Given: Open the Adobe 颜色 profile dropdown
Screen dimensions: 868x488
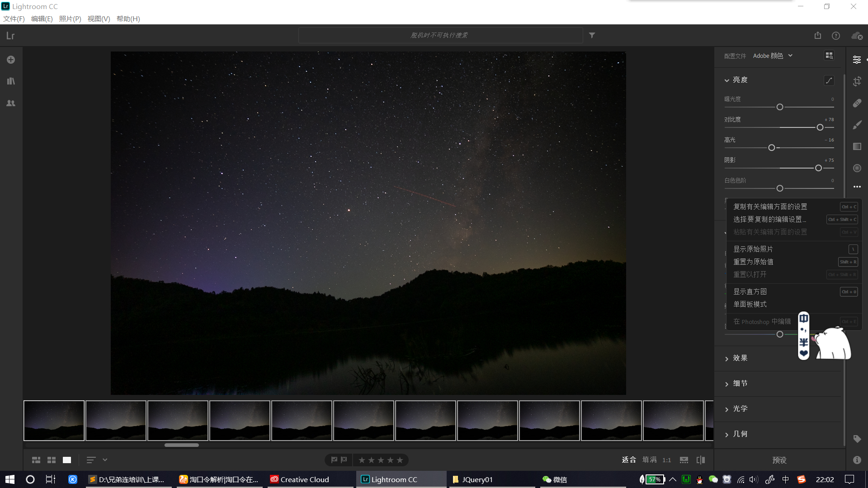Looking at the screenshot, I should point(773,56).
